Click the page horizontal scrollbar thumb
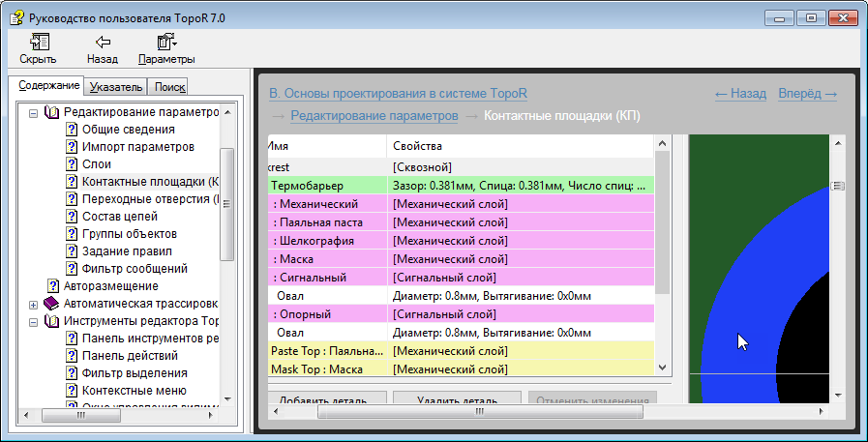The image size is (868, 442). (x=480, y=412)
